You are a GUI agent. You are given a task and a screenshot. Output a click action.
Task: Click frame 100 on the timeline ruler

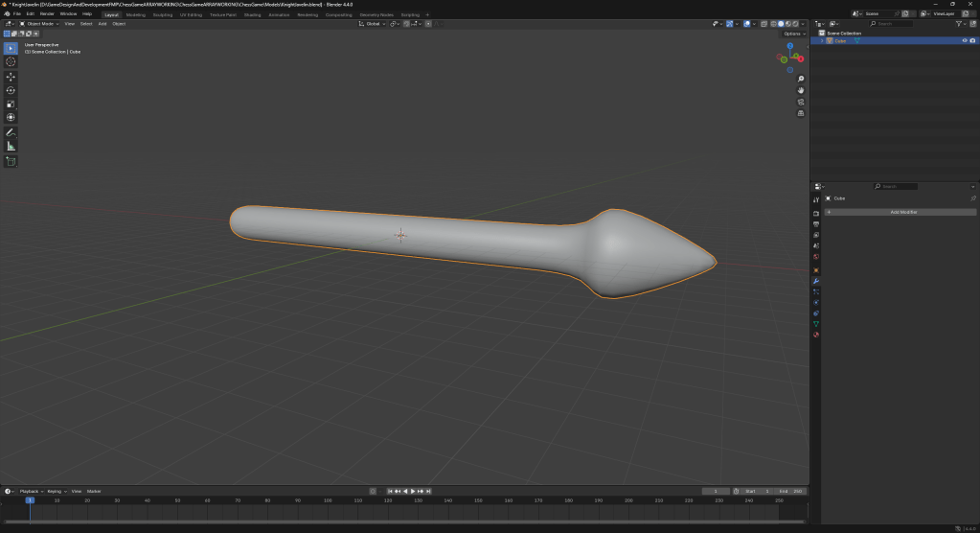click(328, 499)
